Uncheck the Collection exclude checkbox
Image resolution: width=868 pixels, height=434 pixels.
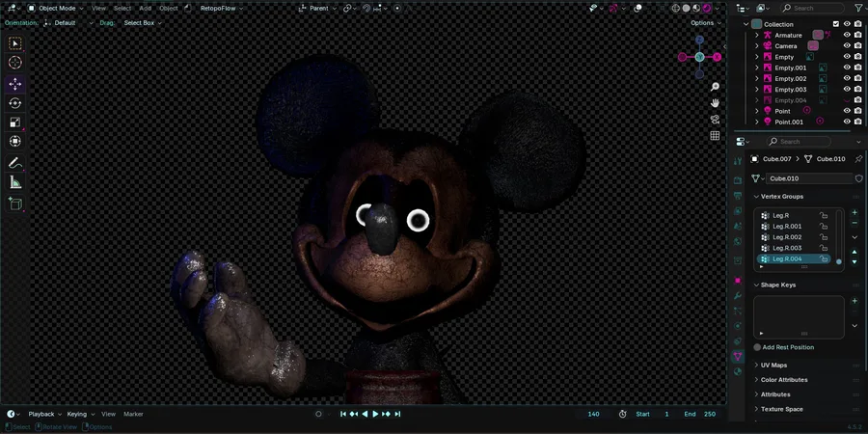(836, 24)
